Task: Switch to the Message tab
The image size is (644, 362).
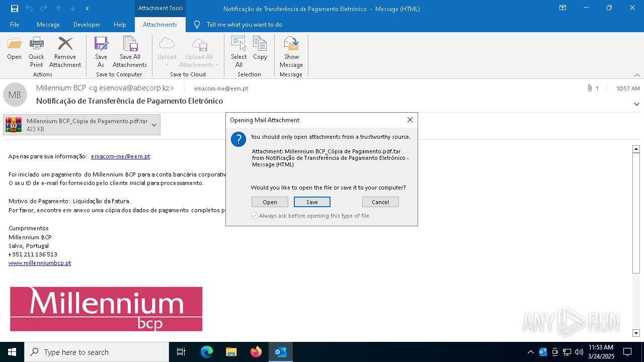Action: pos(48,24)
